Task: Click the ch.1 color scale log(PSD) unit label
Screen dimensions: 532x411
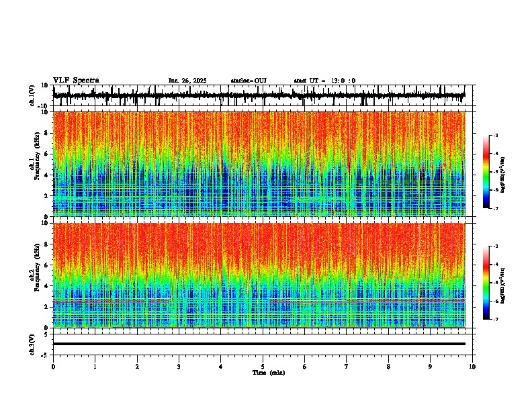Action: tap(503, 175)
